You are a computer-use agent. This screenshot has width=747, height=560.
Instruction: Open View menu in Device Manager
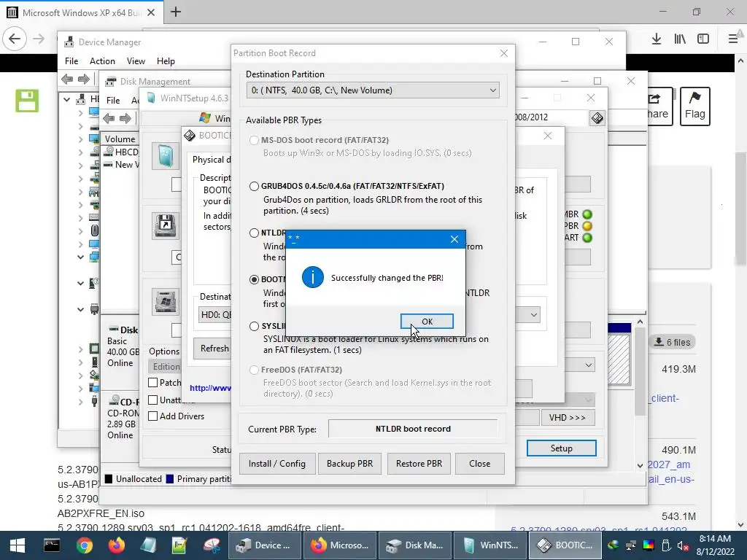tap(136, 61)
